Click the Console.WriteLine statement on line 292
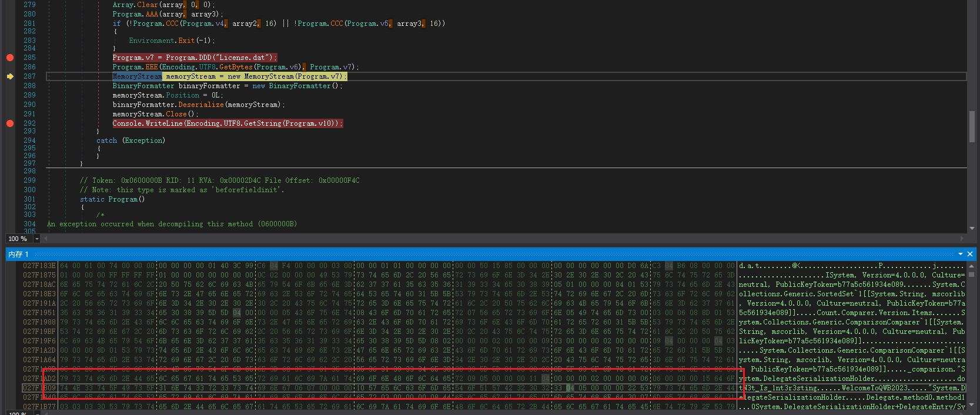Image resolution: width=980 pixels, height=415 pixels. point(228,123)
